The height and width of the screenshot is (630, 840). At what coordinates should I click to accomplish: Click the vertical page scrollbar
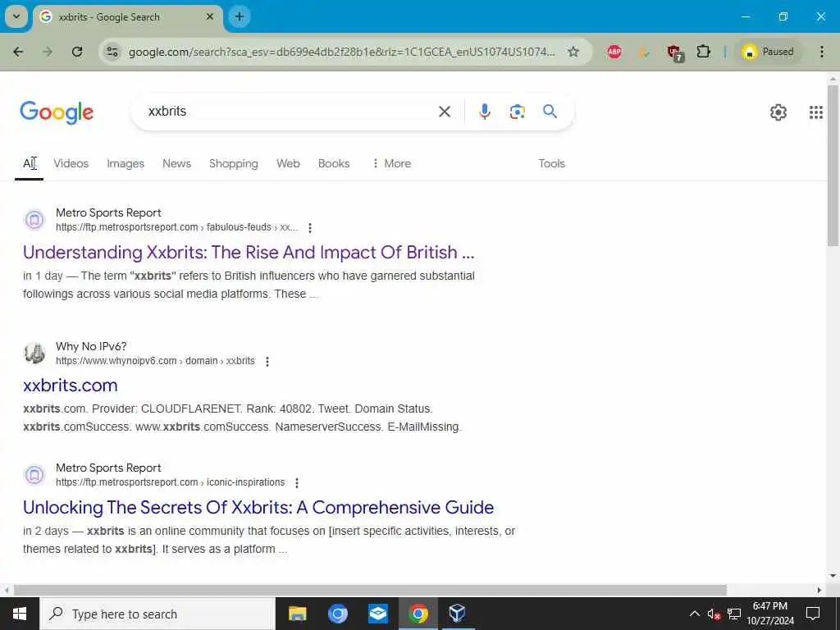(833, 166)
